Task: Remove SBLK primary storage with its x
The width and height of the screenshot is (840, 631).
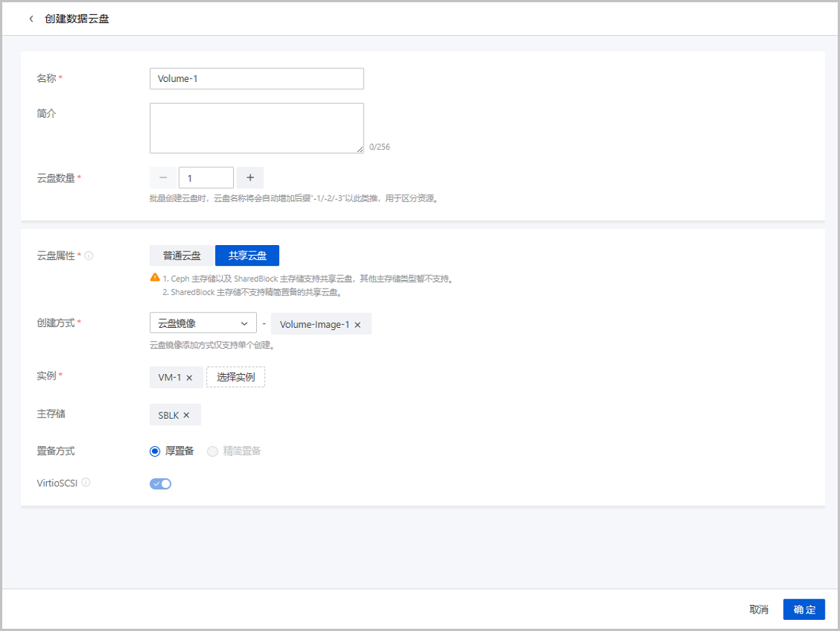Action: click(x=186, y=415)
